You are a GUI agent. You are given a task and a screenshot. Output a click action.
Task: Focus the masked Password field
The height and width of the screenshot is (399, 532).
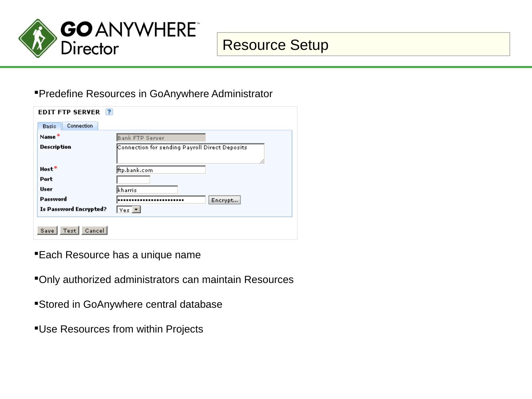click(x=161, y=200)
